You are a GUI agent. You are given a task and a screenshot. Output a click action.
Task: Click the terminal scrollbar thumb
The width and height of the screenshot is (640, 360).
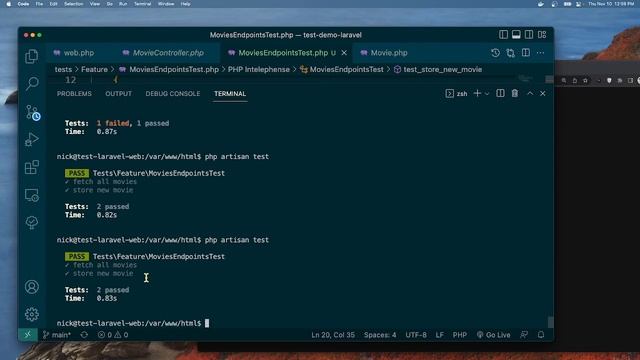tap(550, 322)
